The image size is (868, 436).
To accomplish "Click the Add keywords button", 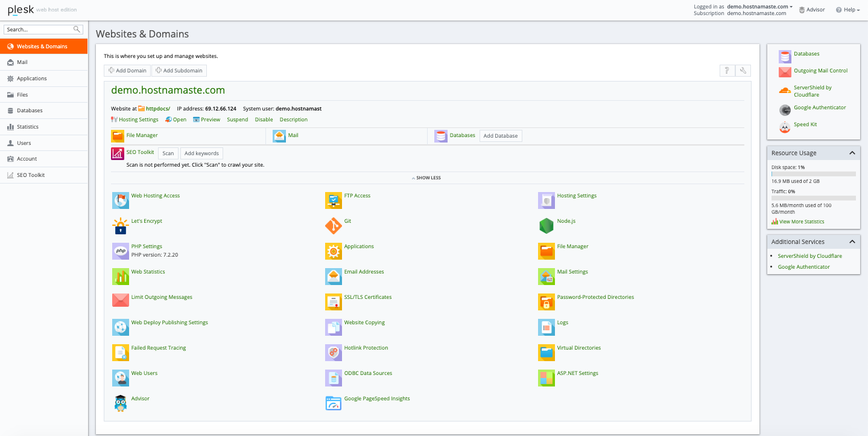I will [x=201, y=153].
